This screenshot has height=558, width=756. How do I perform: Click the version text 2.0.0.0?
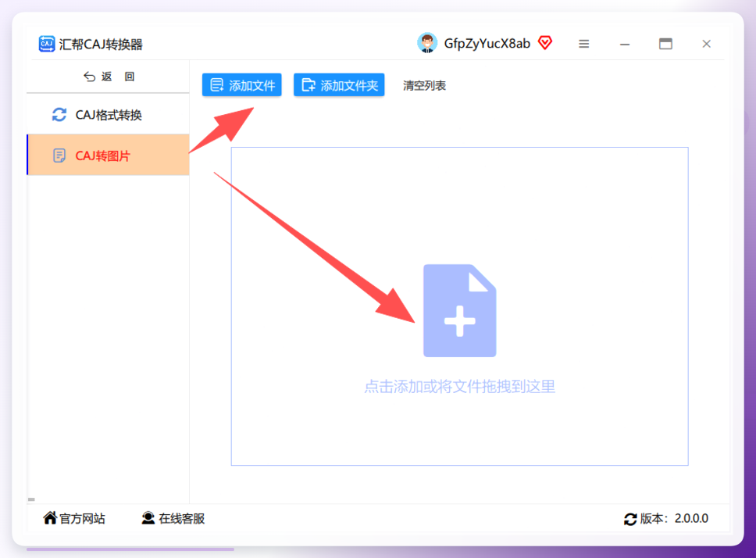(x=691, y=518)
